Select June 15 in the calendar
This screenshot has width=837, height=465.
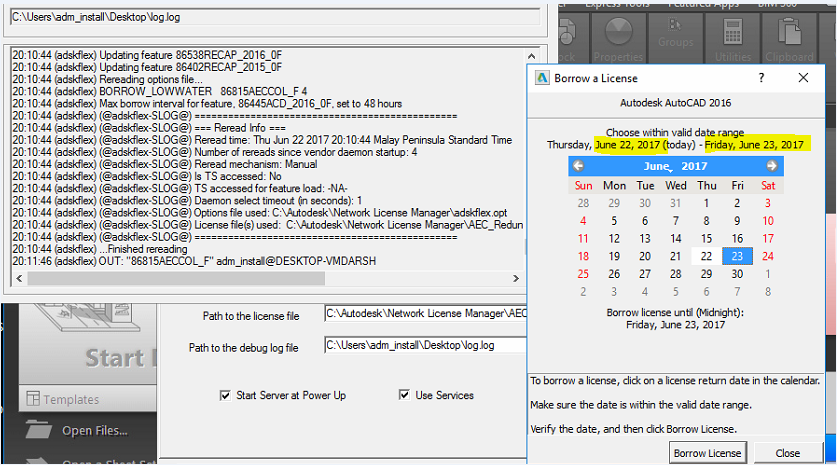click(706, 239)
